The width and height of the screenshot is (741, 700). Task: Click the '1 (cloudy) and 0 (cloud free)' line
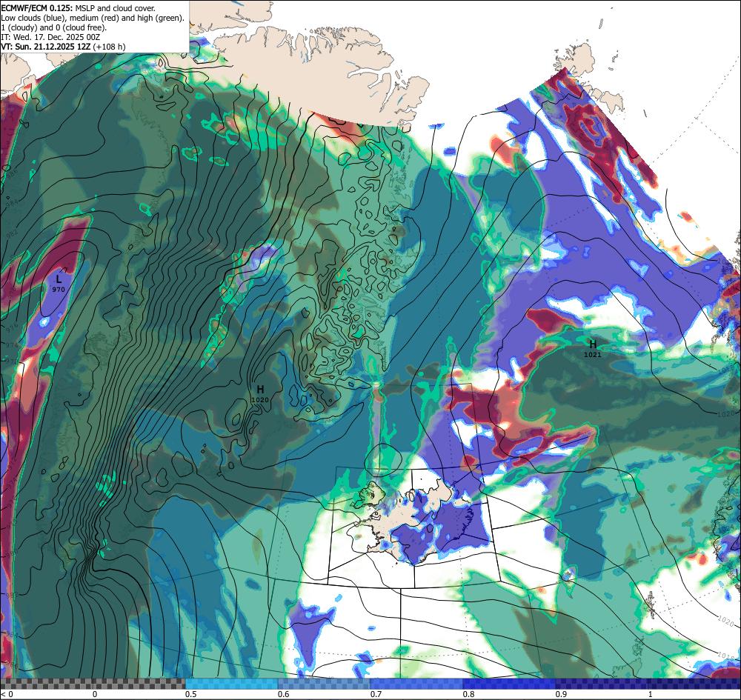(54, 27)
